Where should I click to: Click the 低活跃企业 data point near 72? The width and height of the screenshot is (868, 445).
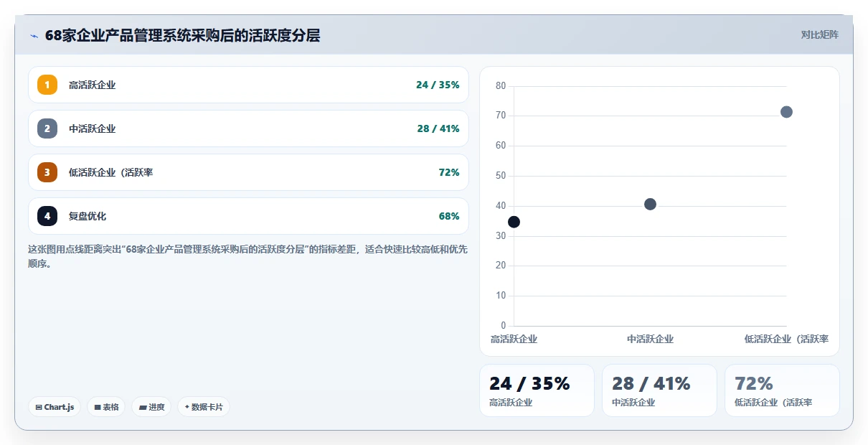click(786, 112)
